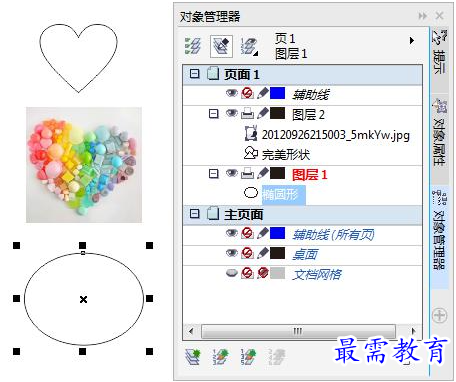Viewport: 456px width, 382px height.
Task: Create new master layer (odd pages)
Action: (249, 357)
